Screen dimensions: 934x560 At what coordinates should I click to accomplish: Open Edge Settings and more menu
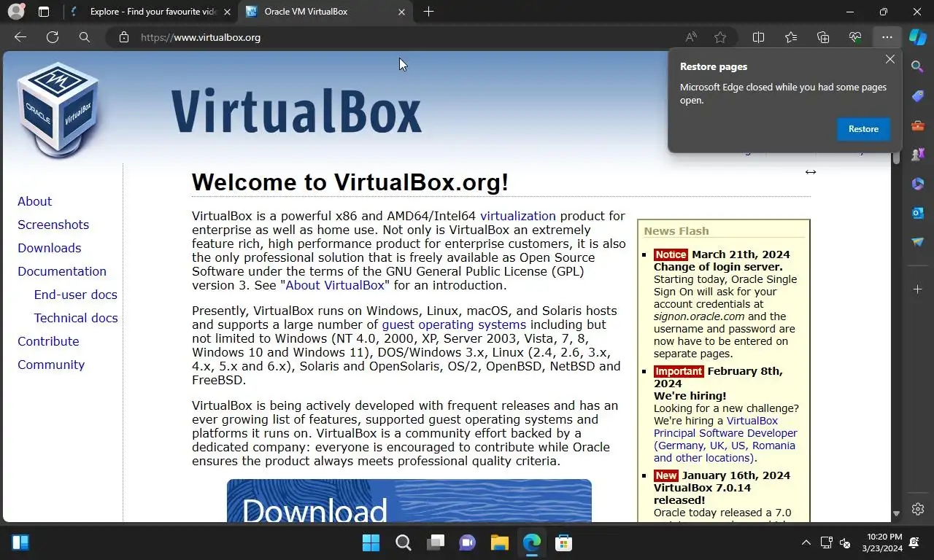click(887, 37)
